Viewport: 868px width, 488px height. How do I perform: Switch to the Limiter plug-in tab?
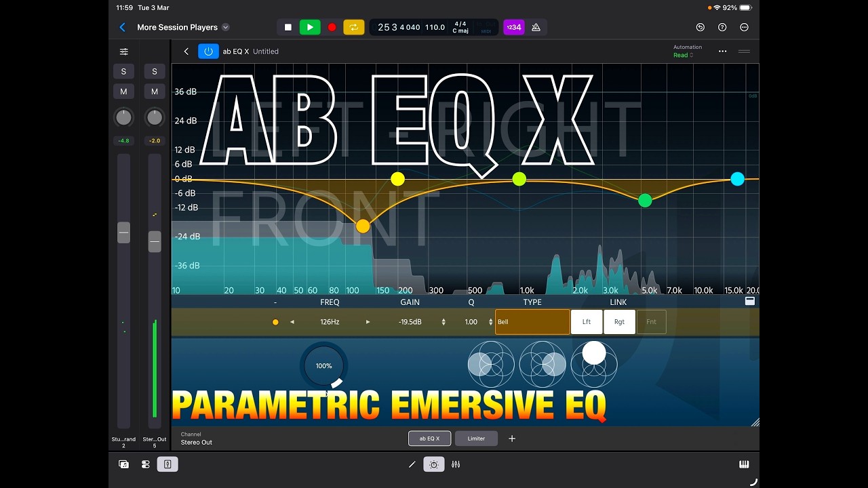pos(476,439)
